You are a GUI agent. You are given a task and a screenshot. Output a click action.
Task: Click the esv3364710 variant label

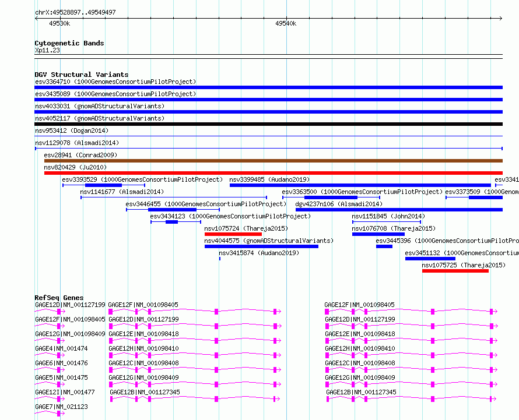pos(115,82)
